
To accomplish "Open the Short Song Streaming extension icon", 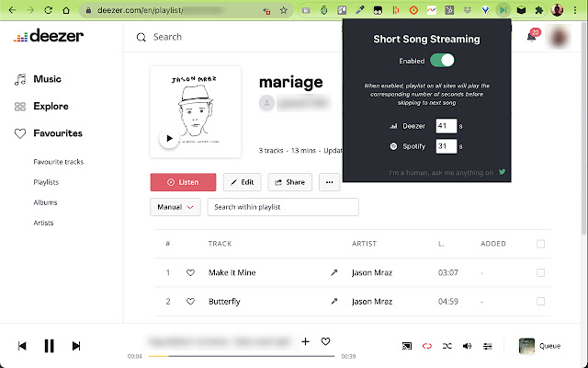I will click(503, 10).
